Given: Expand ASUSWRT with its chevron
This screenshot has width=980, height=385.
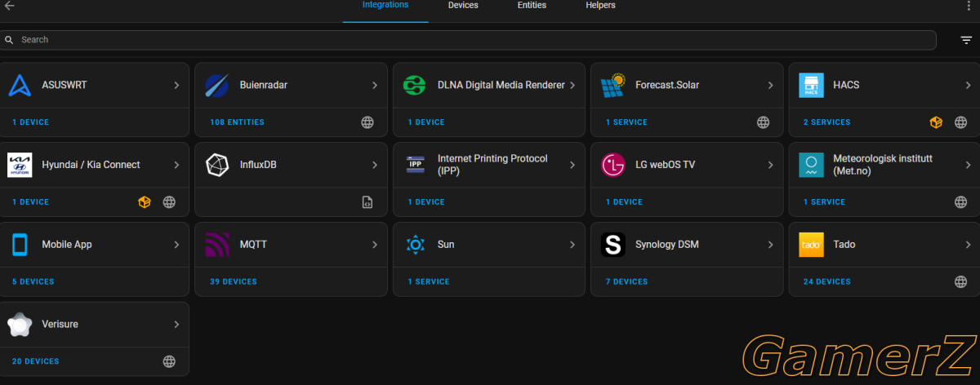Looking at the screenshot, I should [x=176, y=85].
